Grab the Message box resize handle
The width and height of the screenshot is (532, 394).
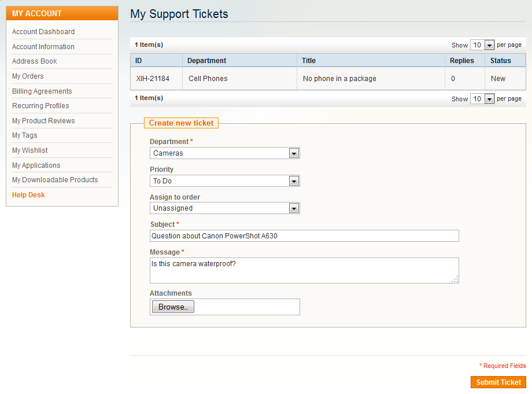[x=455, y=279]
